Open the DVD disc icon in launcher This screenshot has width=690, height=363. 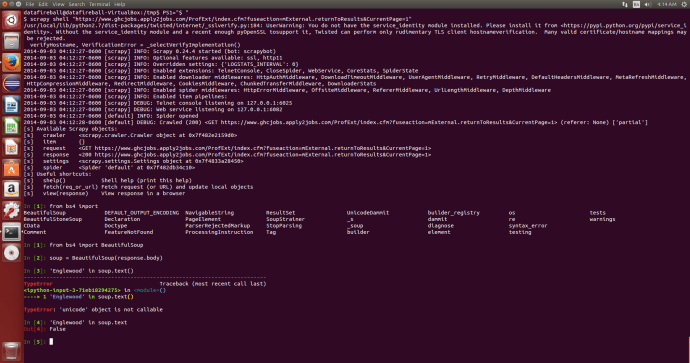point(11,253)
